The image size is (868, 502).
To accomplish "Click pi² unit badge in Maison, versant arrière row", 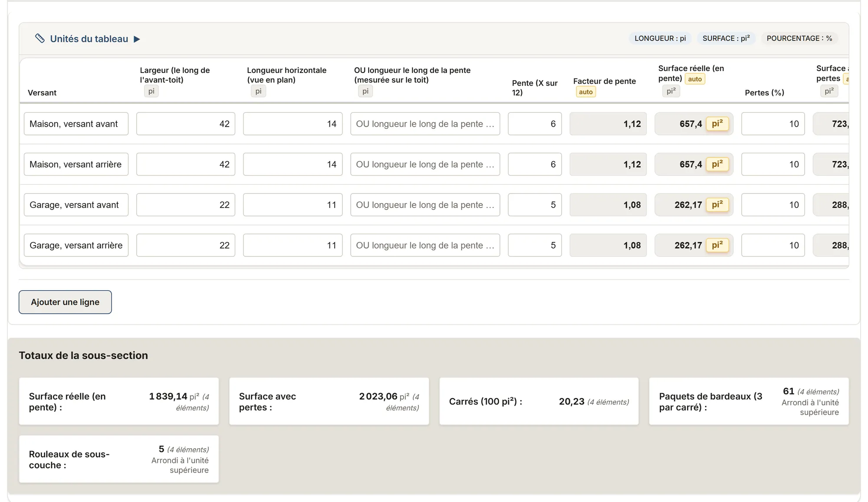I will coord(717,164).
